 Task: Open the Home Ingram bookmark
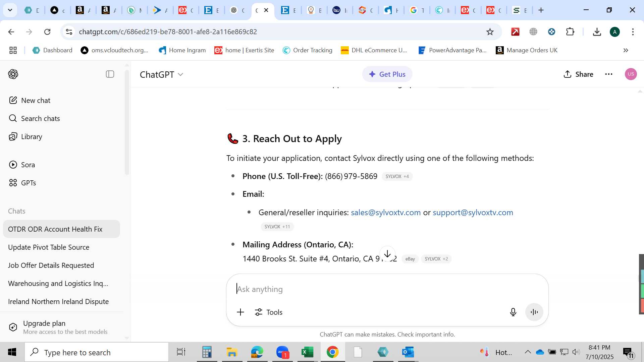tap(182, 50)
